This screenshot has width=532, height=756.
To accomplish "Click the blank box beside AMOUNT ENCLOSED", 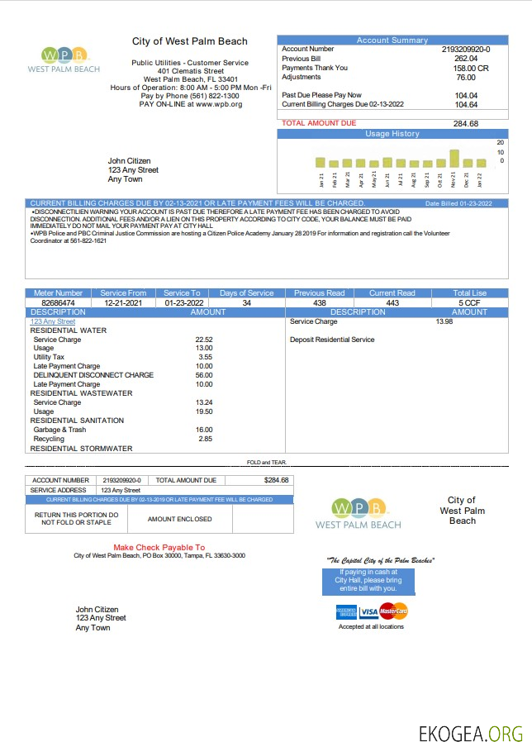I will [263, 519].
